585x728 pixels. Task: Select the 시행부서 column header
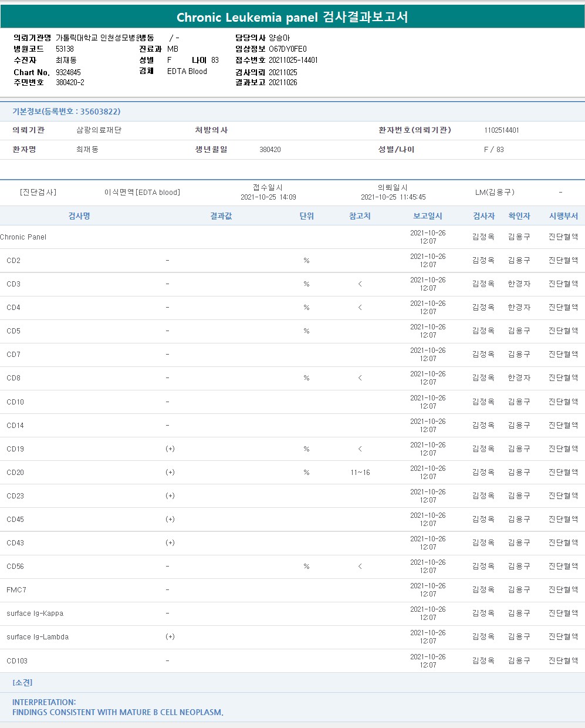point(563,216)
